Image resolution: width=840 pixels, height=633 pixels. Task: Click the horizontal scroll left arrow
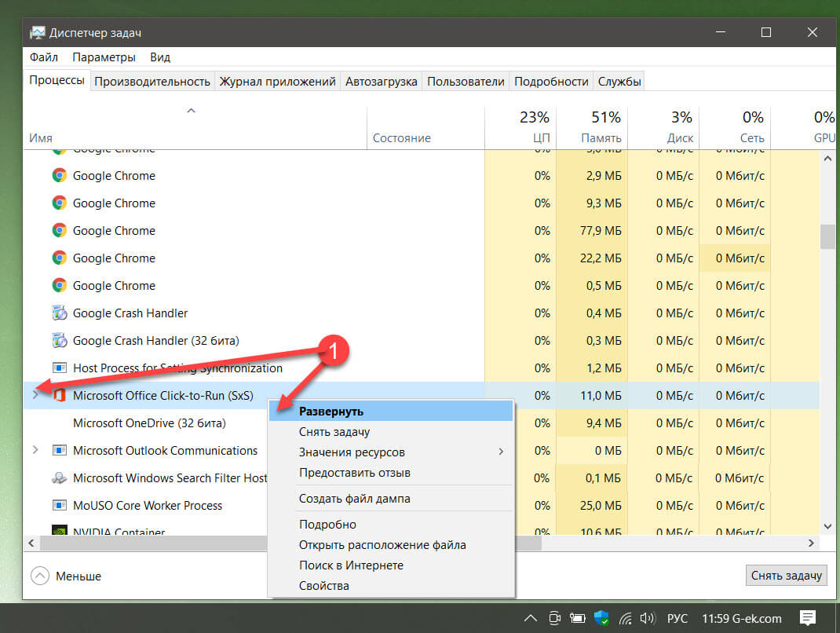(31, 543)
